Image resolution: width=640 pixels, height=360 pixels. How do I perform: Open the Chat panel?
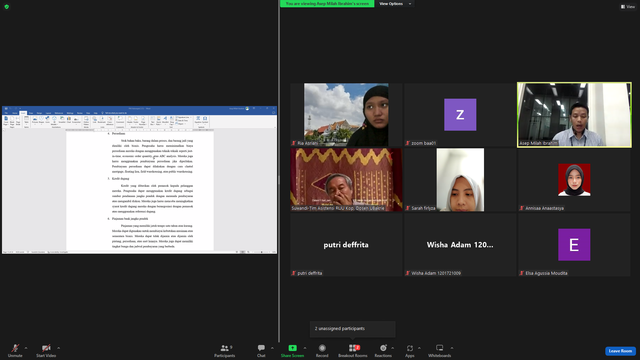pos(261,351)
